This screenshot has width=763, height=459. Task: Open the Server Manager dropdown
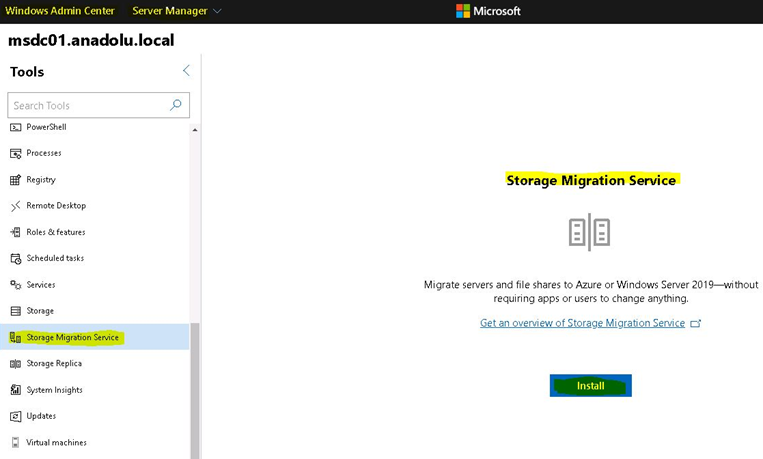(177, 11)
